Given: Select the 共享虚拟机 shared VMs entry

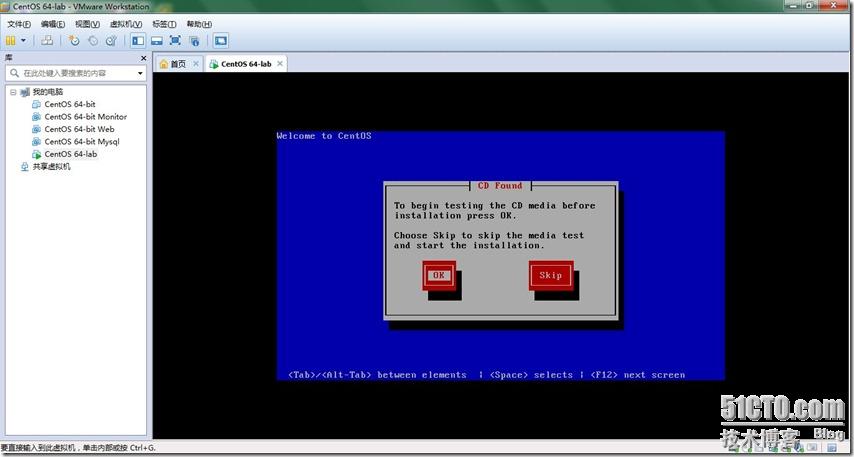Looking at the screenshot, I should point(51,167).
